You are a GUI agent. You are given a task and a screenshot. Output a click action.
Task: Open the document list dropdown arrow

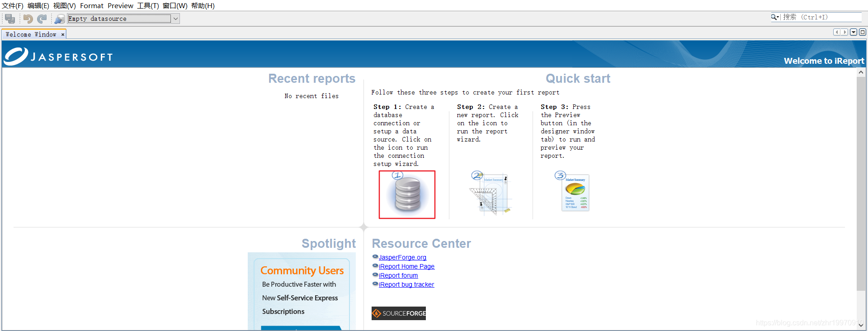click(854, 32)
